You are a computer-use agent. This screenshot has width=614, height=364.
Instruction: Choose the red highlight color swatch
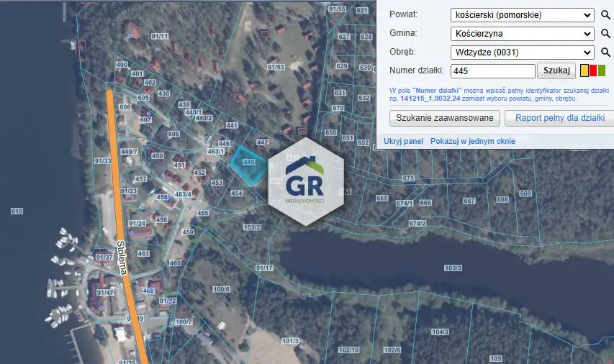[593, 70]
